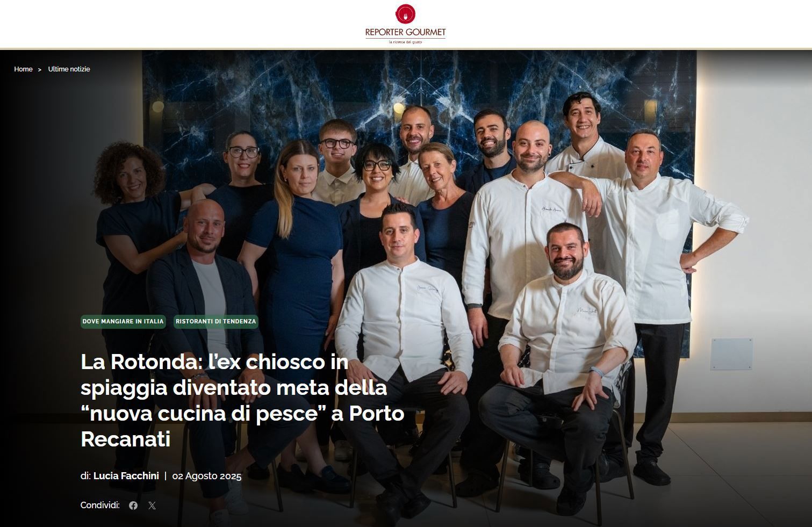The image size is (812, 527).
Task: Click the la ricerca del gusto tagline
Action: (x=405, y=42)
